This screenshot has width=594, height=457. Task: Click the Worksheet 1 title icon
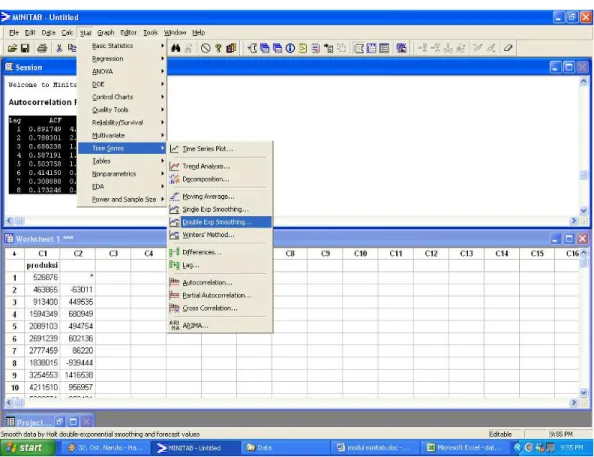pos(9,239)
